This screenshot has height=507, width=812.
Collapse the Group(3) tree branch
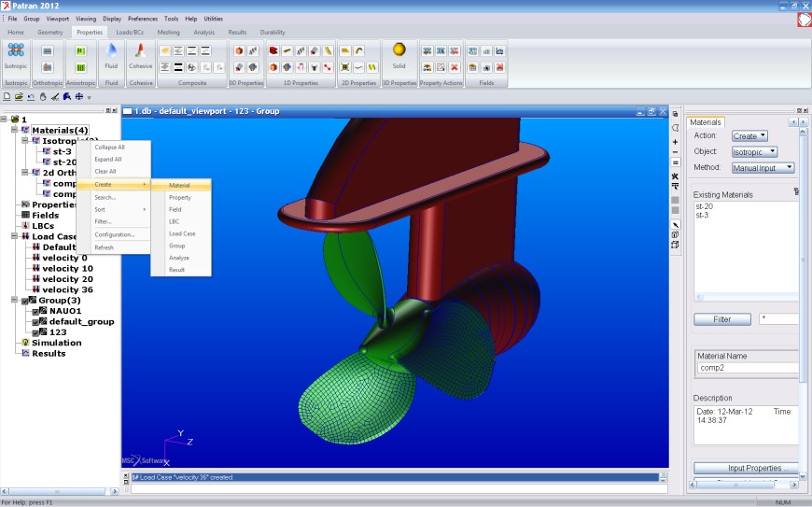click(x=15, y=301)
